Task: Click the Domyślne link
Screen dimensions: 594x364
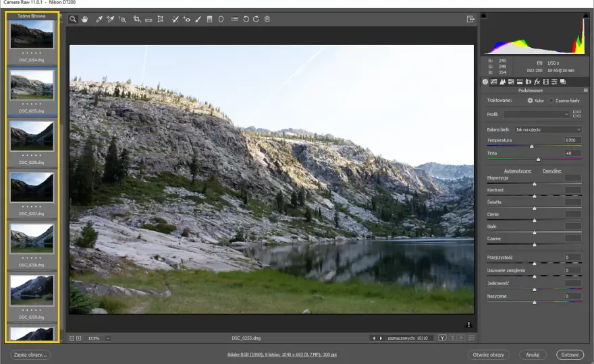Action: 551,171
